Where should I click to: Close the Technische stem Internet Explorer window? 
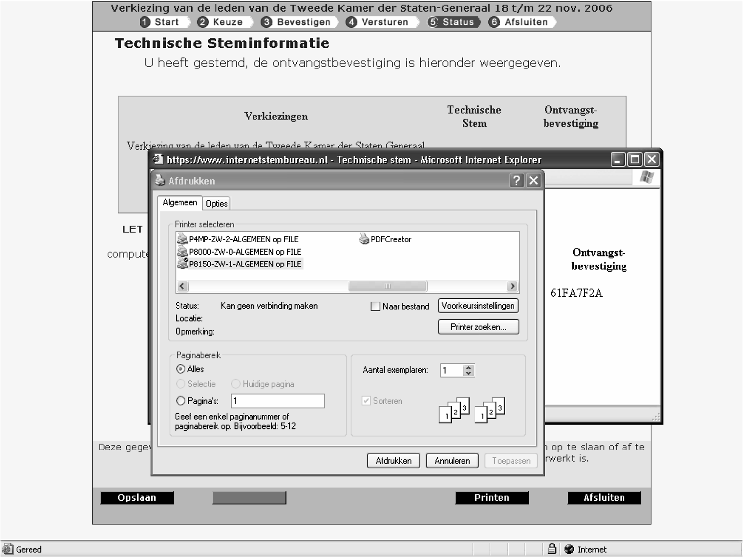[x=652, y=160]
